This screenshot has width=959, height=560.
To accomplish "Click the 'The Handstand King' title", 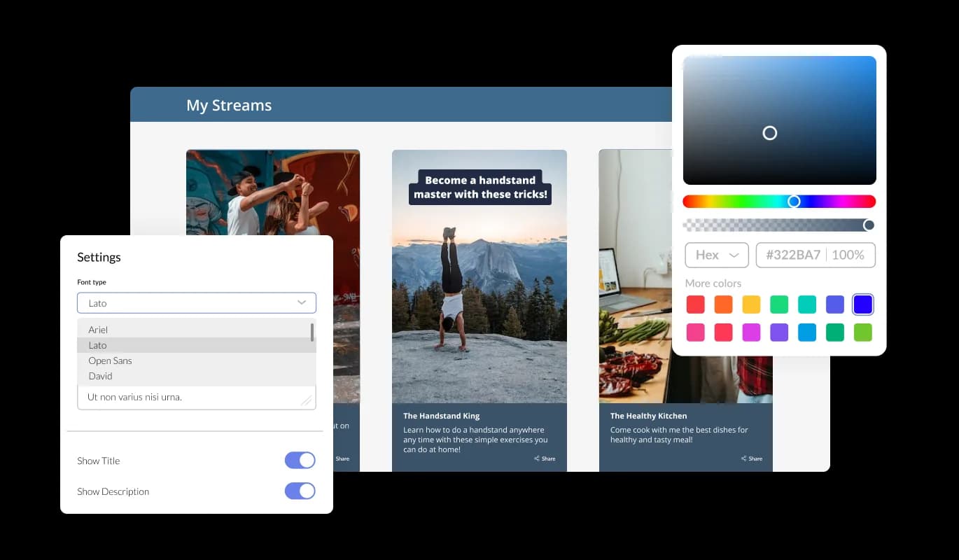I will [x=442, y=416].
